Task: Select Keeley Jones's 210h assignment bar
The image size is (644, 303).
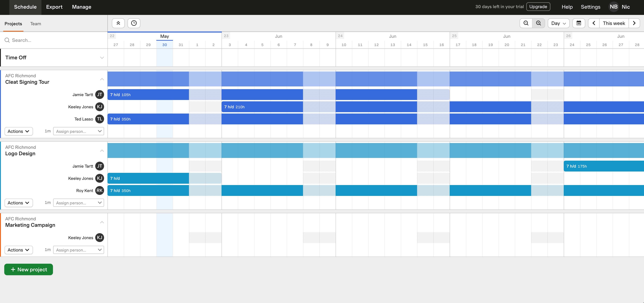Action: pos(433,107)
